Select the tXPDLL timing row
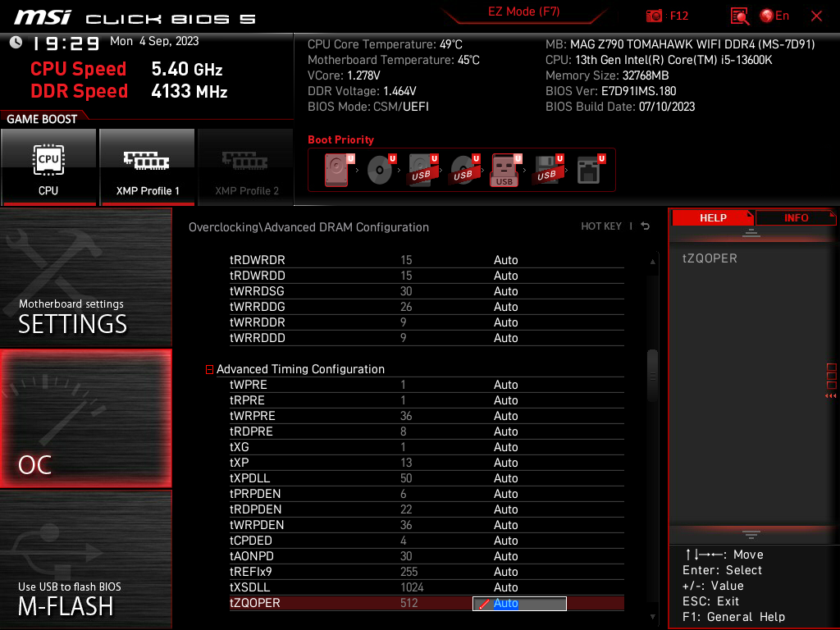Image resolution: width=840 pixels, height=630 pixels. [427, 478]
